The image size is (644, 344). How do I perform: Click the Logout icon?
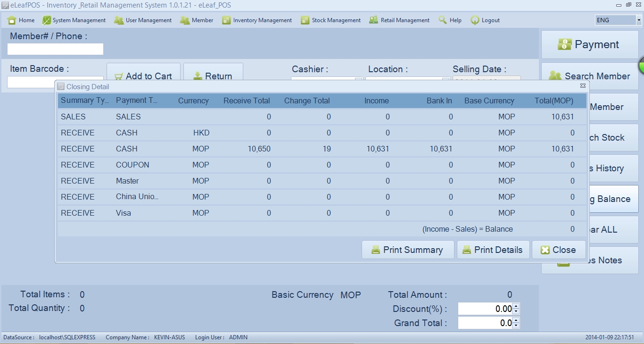click(475, 20)
